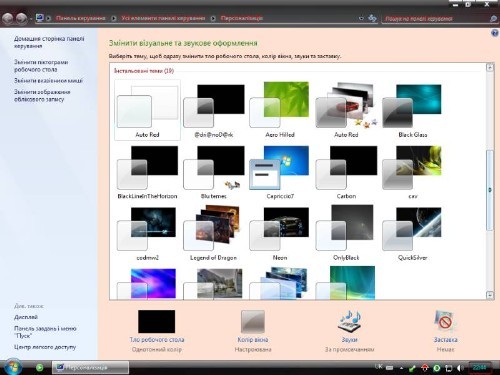Open 'Змінити піктограми робочого стола' link
Screen dimensions: 500x375
[41, 66]
